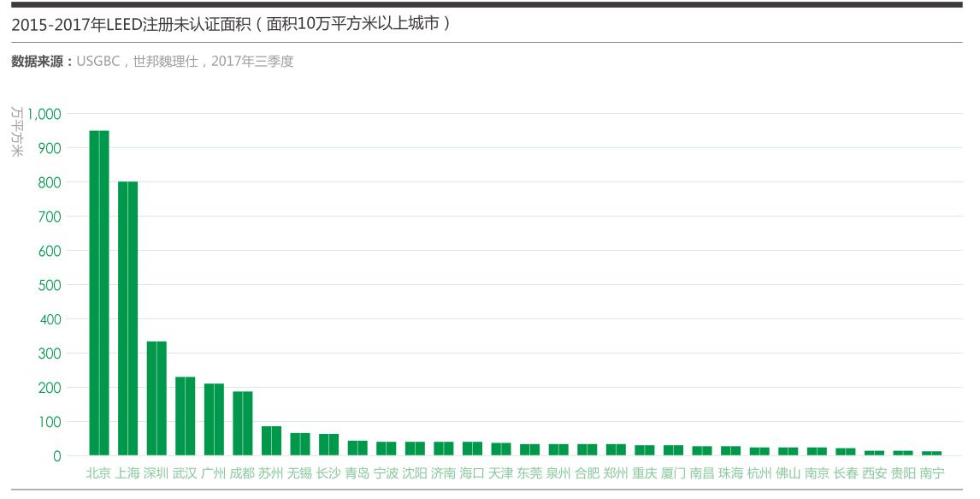Select the 佛山 axis label

[x=788, y=473]
